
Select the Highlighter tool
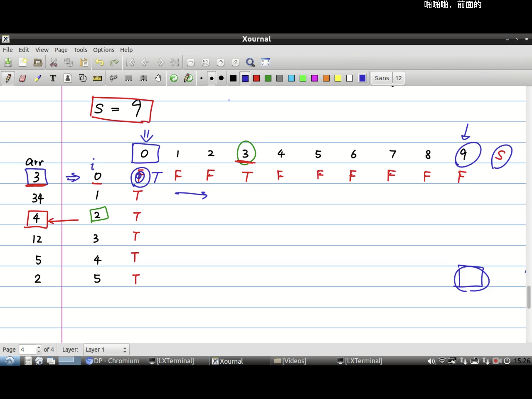click(38, 78)
